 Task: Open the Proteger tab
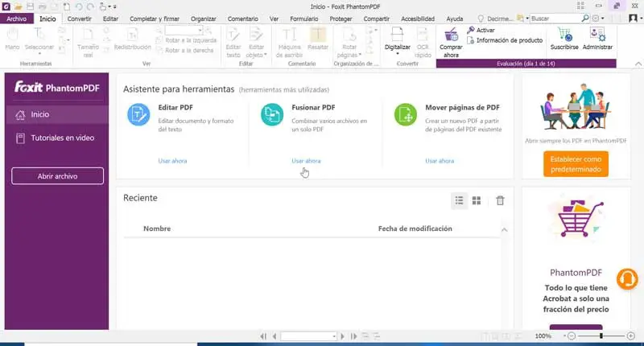click(341, 19)
